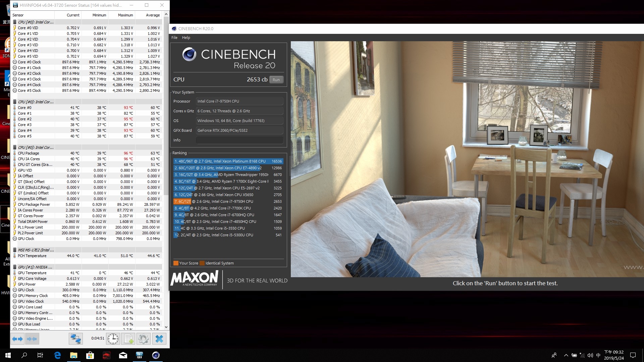Click the HWiNFO Maximum column header

click(x=121, y=15)
